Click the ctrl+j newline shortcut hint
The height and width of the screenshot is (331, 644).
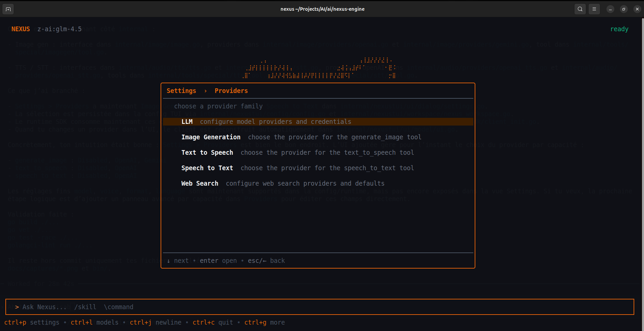click(156, 322)
